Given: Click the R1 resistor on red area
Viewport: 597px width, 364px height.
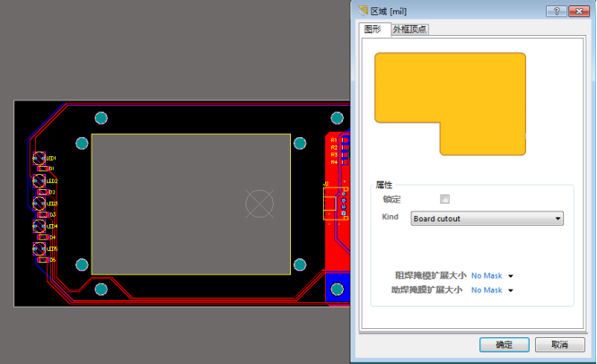Looking at the screenshot, I should click(335, 141).
